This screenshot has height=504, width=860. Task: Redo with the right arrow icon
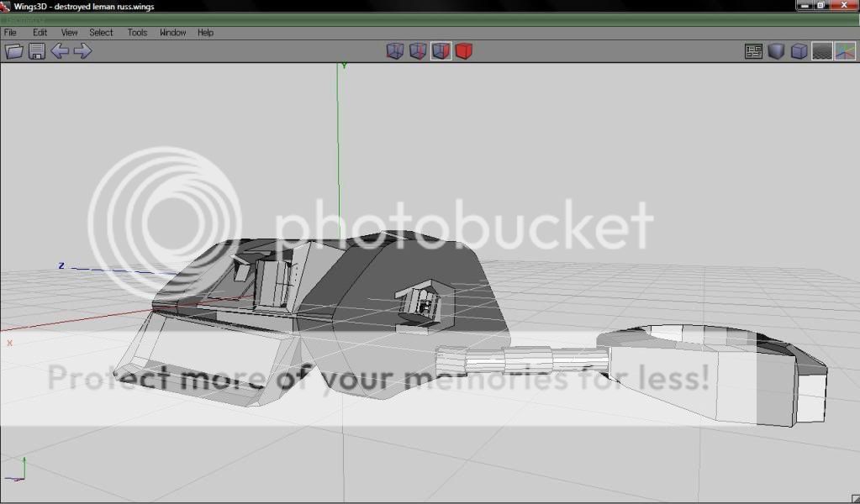click(82, 51)
